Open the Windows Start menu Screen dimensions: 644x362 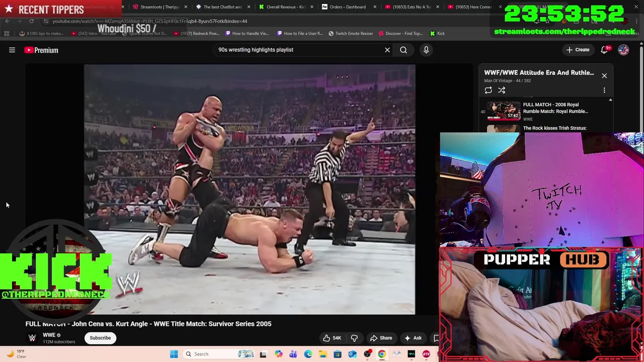174,354
